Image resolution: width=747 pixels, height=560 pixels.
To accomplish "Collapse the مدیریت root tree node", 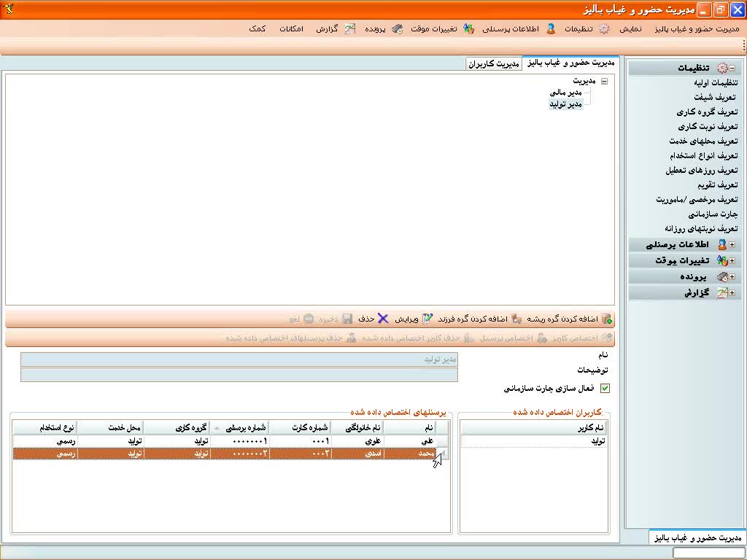I will click(604, 81).
